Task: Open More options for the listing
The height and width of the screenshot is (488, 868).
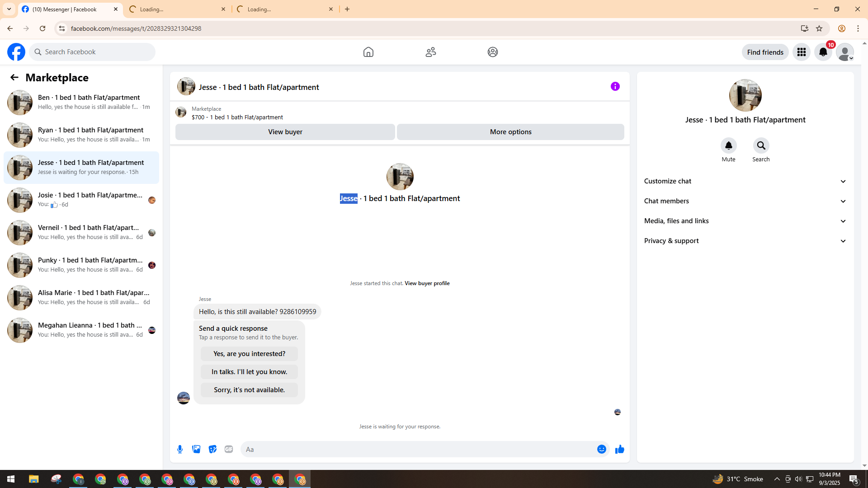Action: coord(510,132)
